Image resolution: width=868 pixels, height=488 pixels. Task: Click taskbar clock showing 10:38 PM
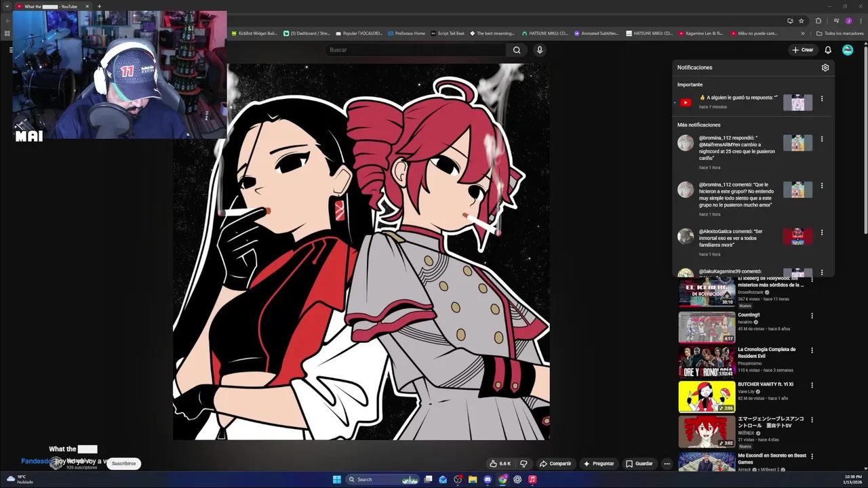click(x=853, y=479)
